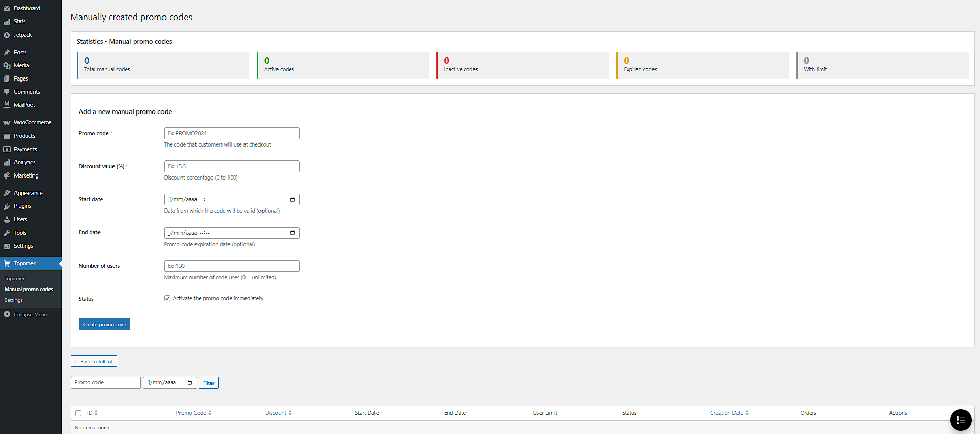The height and width of the screenshot is (434, 980).
Task: Open Topomer Settings submenu item
Action: (13, 300)
